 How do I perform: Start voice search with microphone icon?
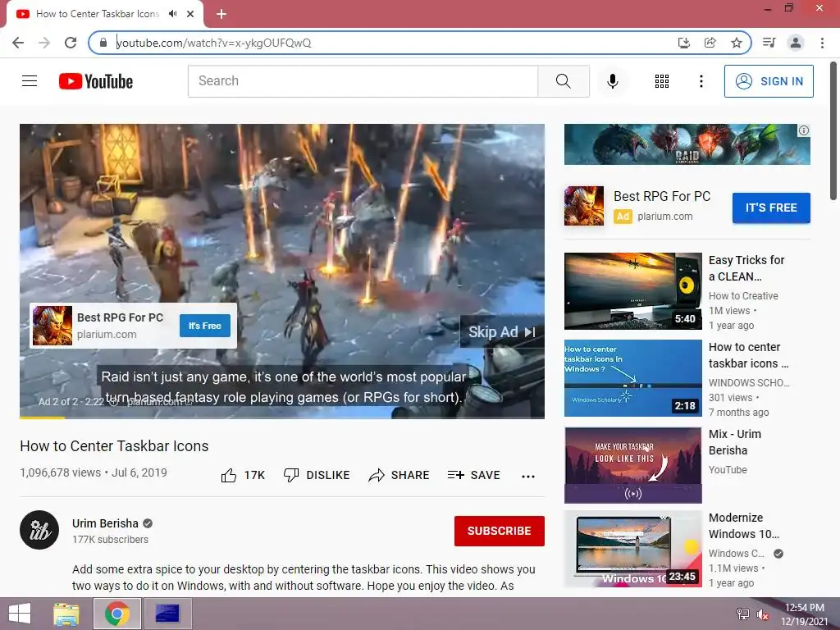point(612,81)
